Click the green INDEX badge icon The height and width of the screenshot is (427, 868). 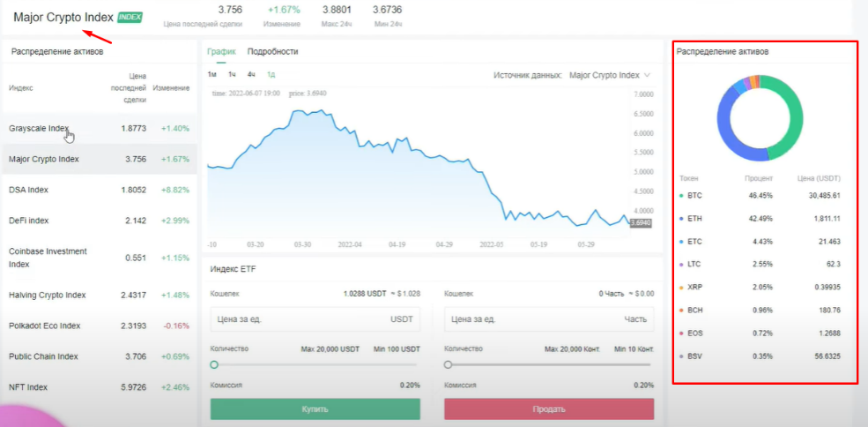pos(130,17)
